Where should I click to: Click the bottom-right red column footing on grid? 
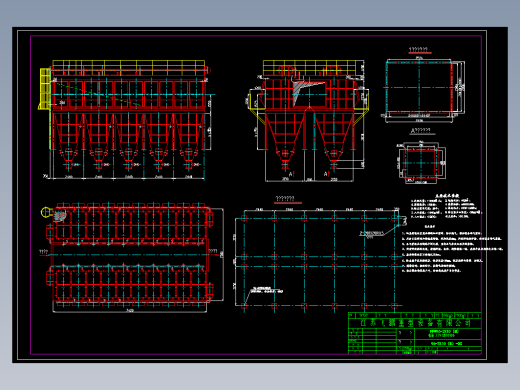[395, 305]
